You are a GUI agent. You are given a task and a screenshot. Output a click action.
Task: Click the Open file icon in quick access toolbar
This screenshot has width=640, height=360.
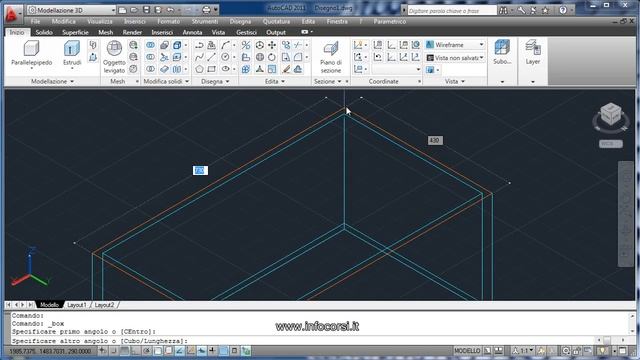134,10
